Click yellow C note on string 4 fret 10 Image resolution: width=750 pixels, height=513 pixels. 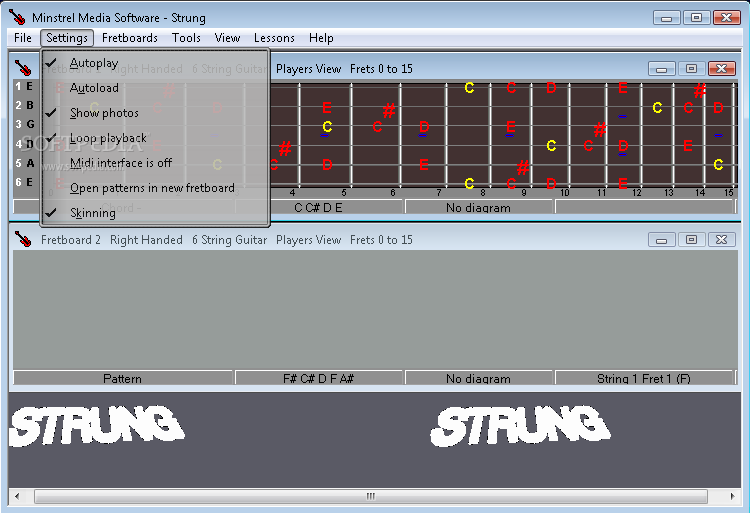[x=551, y=145]
